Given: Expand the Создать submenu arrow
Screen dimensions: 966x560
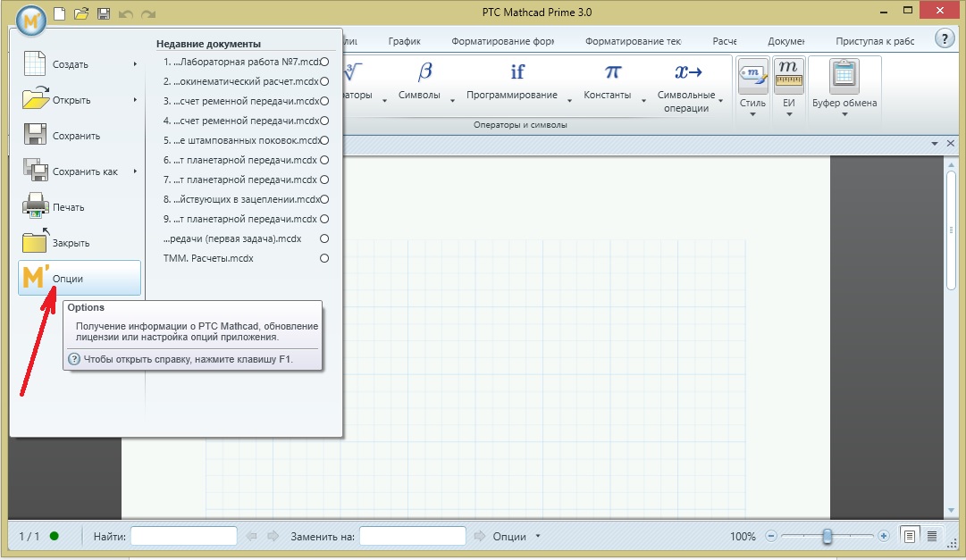Looking at the screenshot, I should 135,64.
